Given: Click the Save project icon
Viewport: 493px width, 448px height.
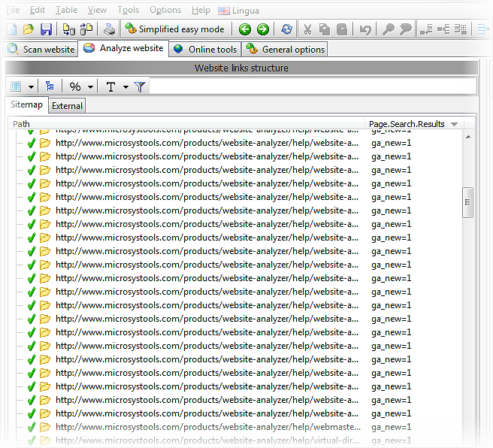Looking at the screenshot, I should pyautogui.click(x=46, y=29).
